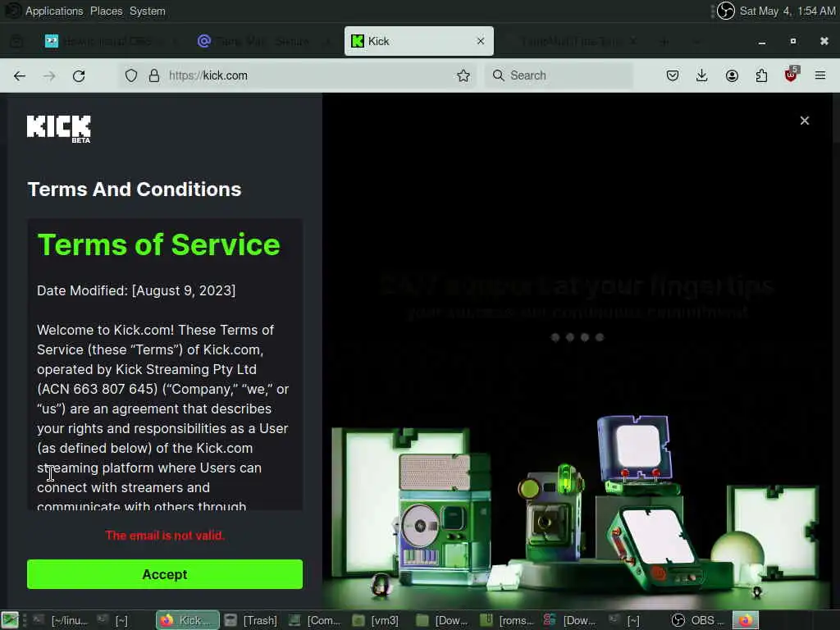Click the clock showing Sat May 4, 1:54 AM
The height and width of the screenshot is (630, 840).
point(787,11)
